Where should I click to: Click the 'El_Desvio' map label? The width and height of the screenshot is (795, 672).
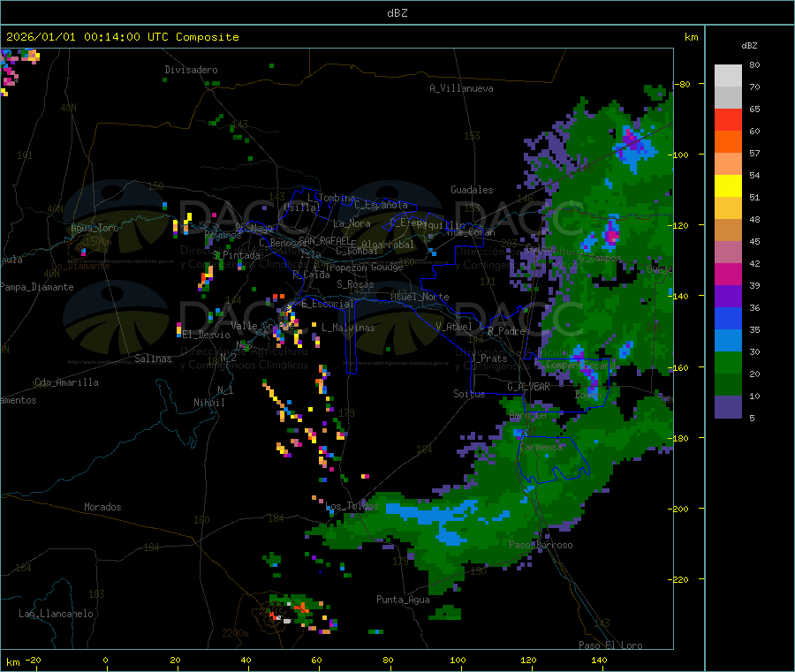click(x=207, y=335)
